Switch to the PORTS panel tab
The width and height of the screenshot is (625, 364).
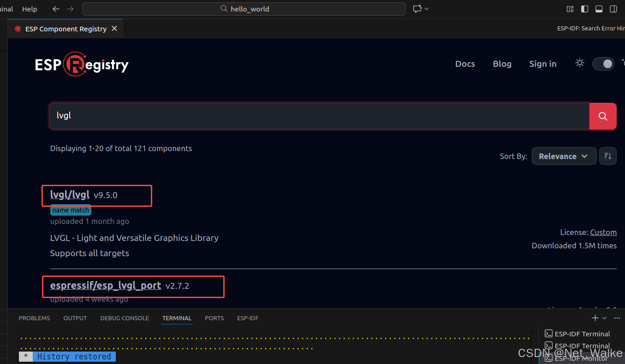coord(214,318)
